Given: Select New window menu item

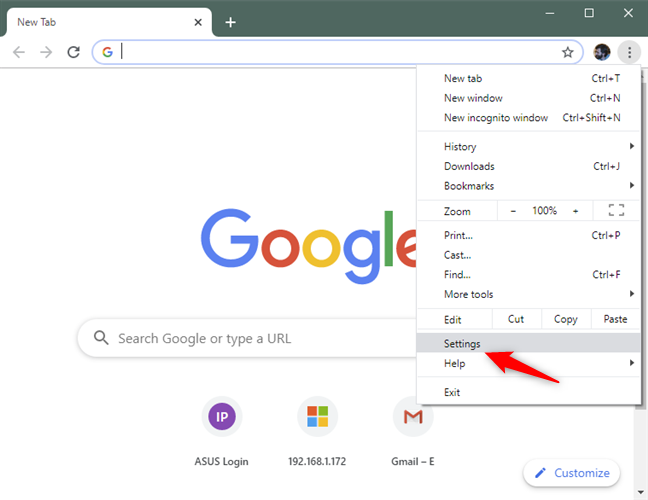Looking at the screenshot, I should [529, 98].
